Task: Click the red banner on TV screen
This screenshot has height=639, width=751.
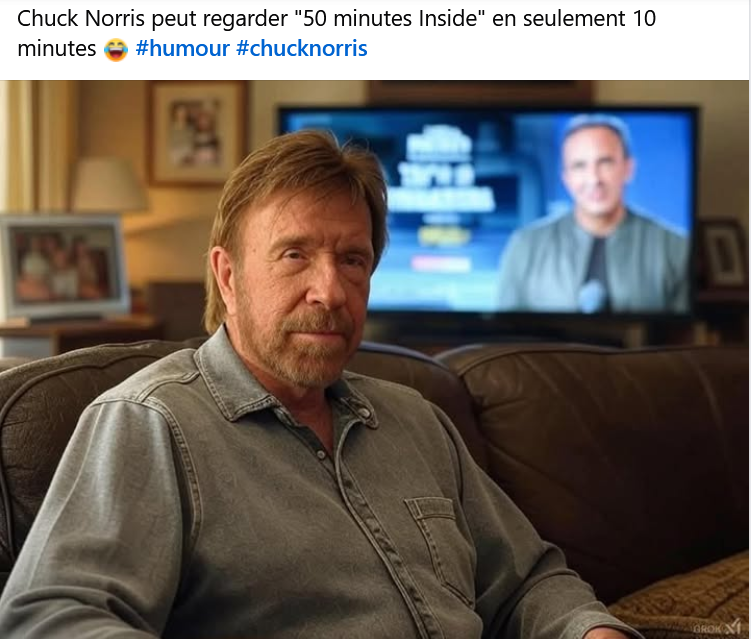Action: [x=440, y=264]
